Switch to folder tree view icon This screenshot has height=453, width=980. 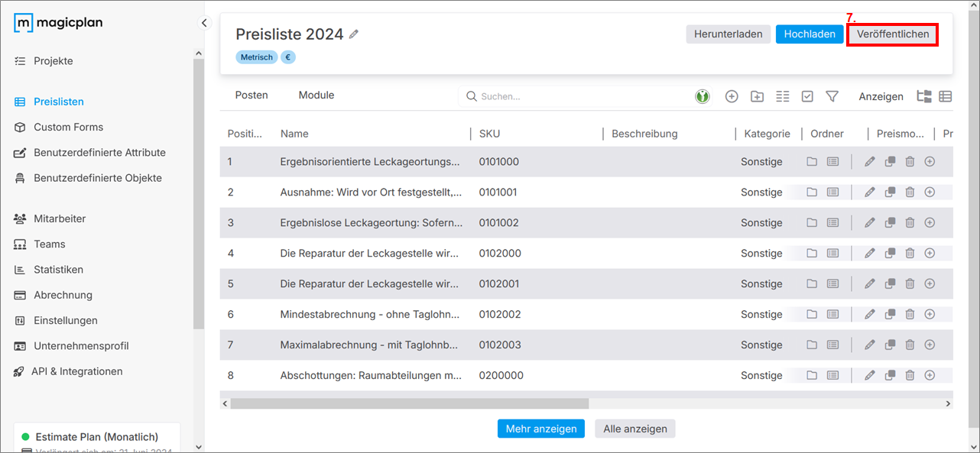pos(924,96)
